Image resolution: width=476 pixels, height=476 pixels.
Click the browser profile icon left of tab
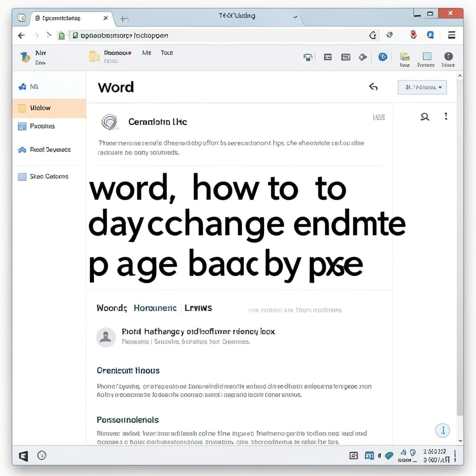(21, 18)
